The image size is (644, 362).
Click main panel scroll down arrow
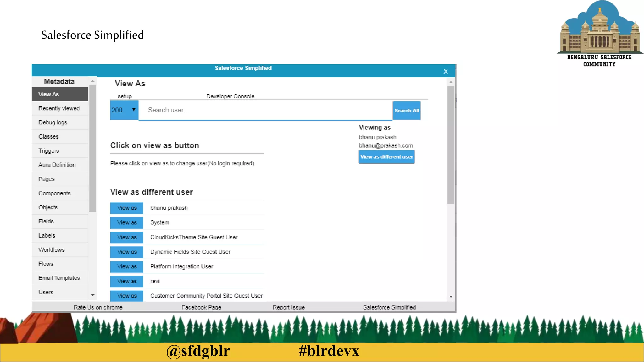coord(451,297)
